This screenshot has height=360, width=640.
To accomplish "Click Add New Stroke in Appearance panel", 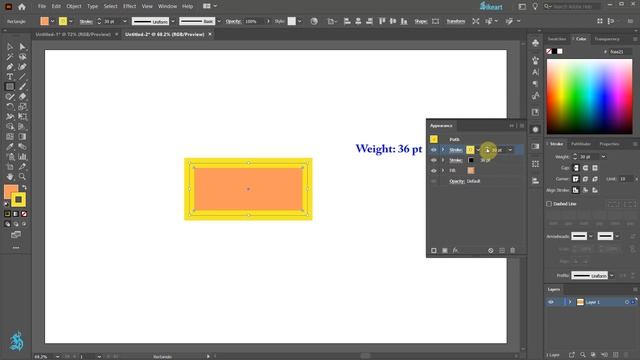I will pos(433,250).
